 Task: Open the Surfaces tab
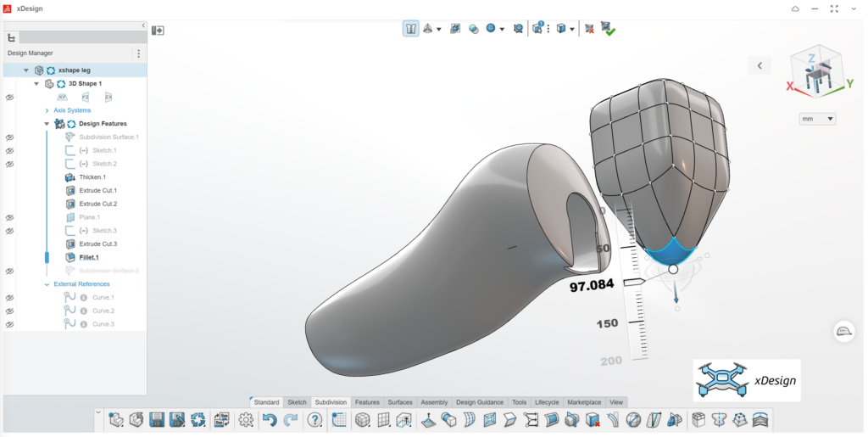coord(400,402)
